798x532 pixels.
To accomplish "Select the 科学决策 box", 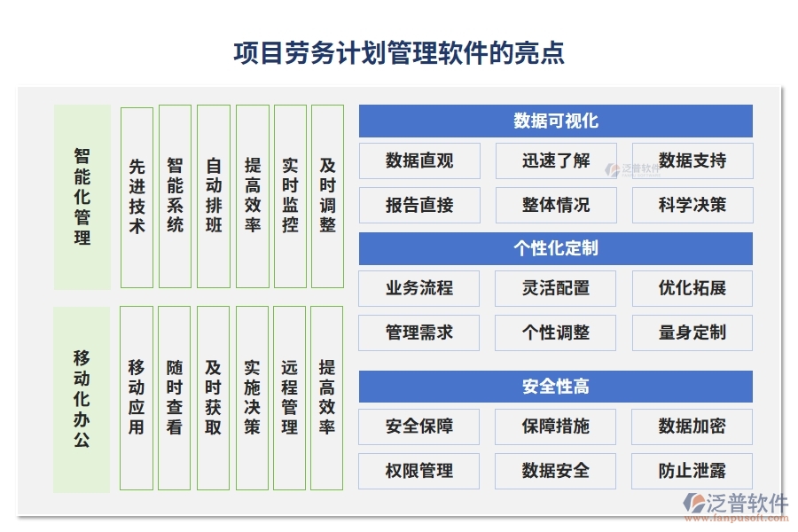I will [692, 205].
